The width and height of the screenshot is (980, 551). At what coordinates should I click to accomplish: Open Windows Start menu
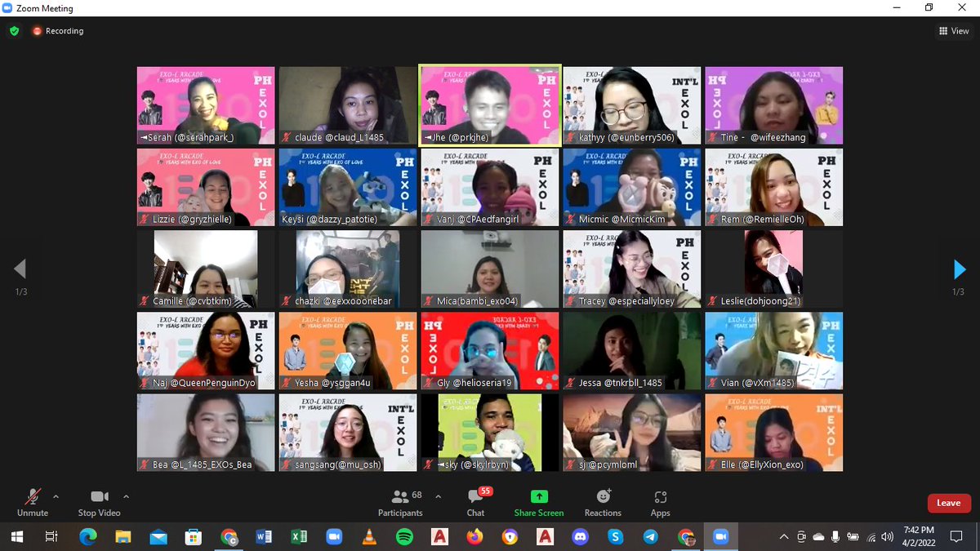[x=16, y=537]
